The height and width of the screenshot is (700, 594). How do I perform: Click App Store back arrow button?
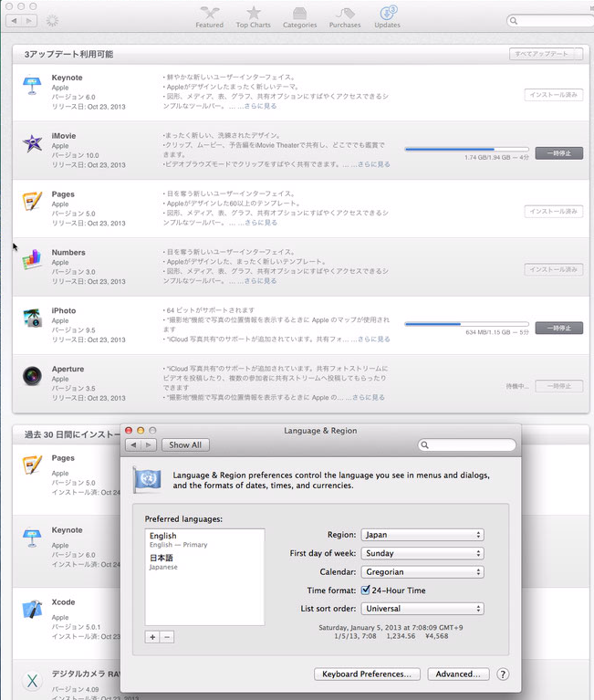pyautogui.click(x=14, y=21)
